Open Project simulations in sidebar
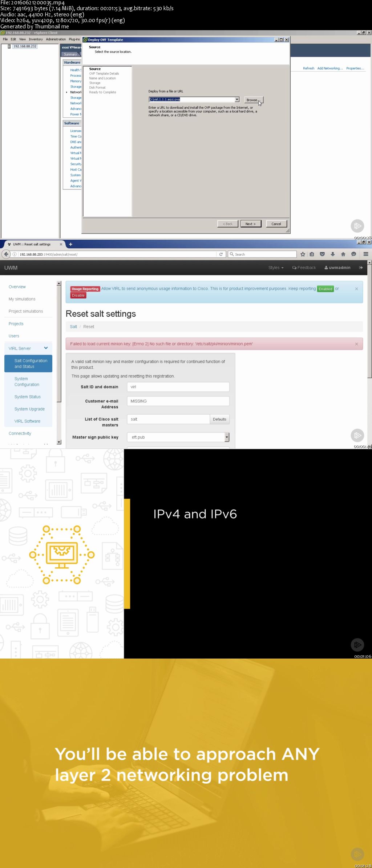 [x=25, y=311]
